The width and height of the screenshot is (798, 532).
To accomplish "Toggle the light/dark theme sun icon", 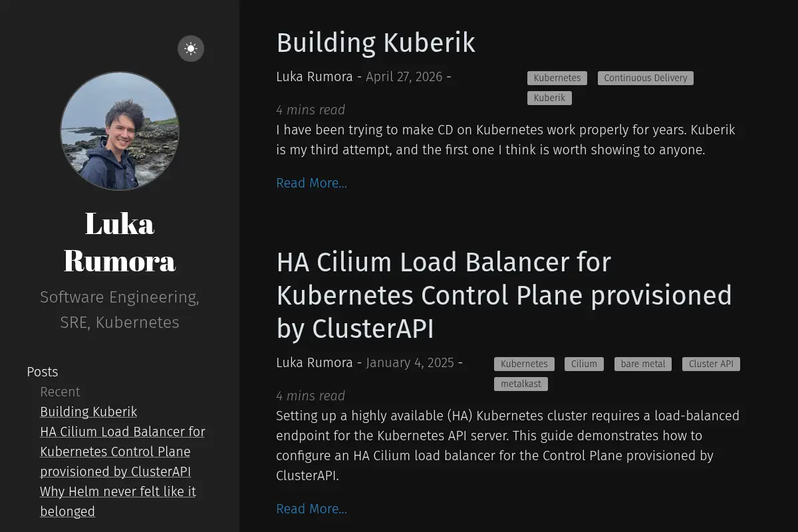I will 191,49.
